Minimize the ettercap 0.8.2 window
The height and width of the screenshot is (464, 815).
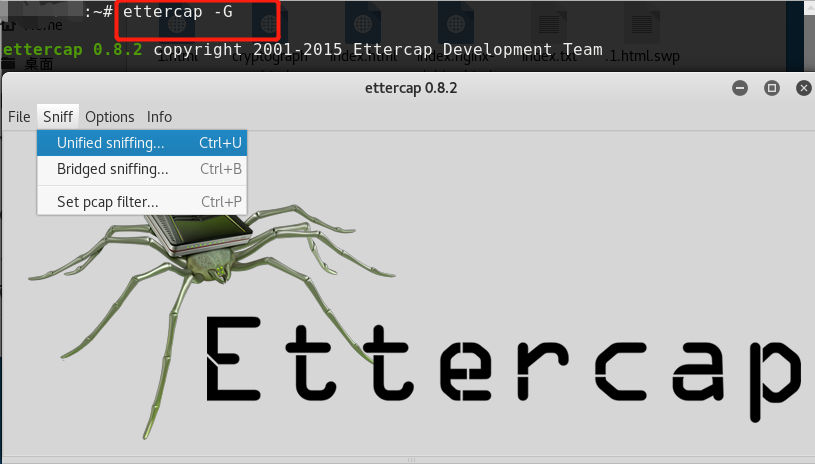[x=740, y=88]
